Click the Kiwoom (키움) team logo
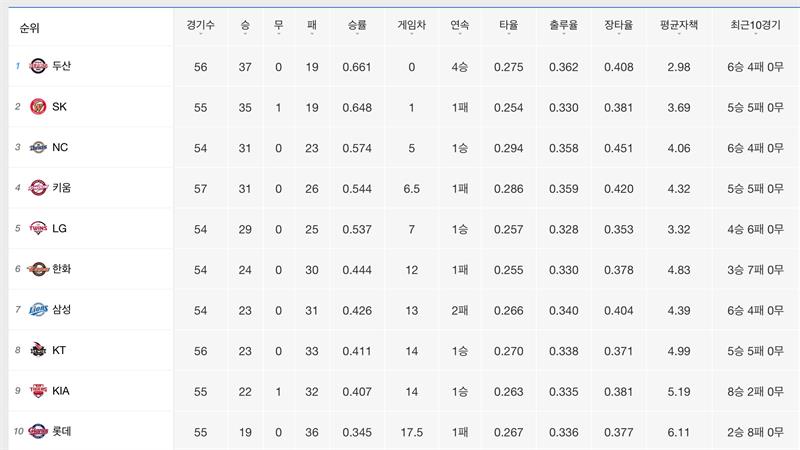Viewport: 800px width, 450px height. [x=38, y=187]
